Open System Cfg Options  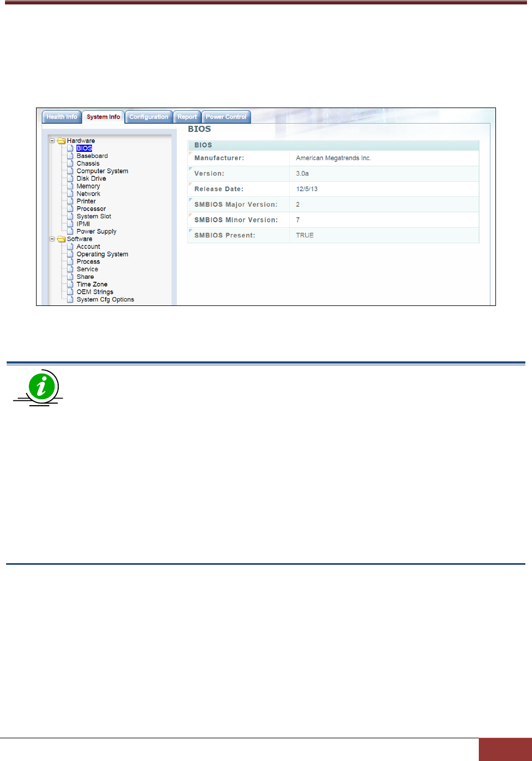[x=105, y=299]
